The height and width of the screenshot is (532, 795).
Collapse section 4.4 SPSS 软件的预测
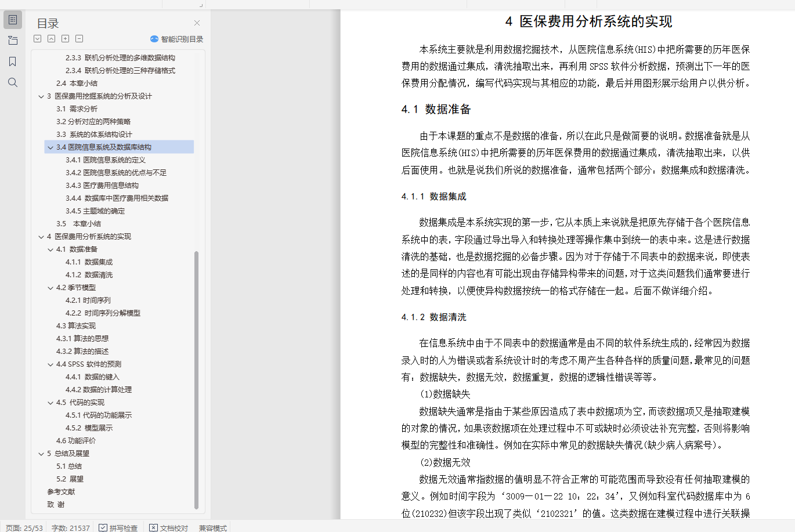[x=50, y=364]
